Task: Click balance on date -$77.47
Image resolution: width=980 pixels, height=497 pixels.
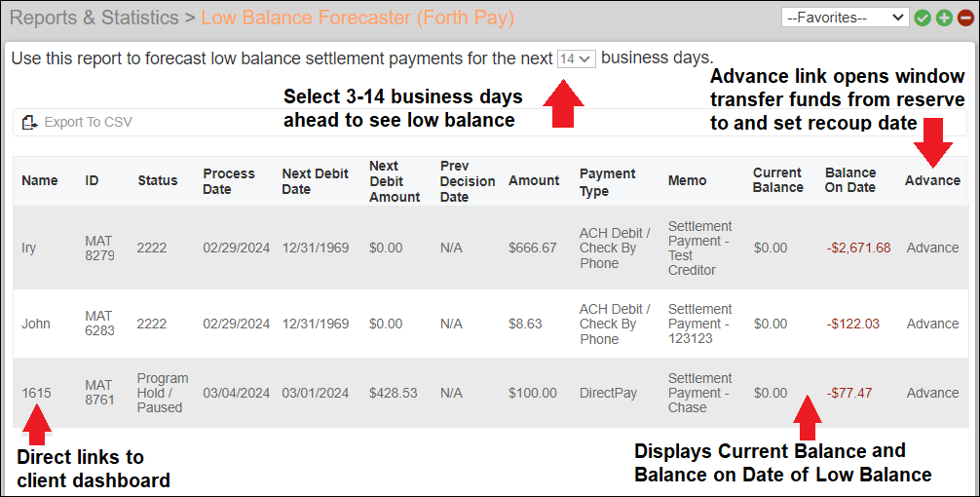Action: pyautogui.click(x=848, y=393)
